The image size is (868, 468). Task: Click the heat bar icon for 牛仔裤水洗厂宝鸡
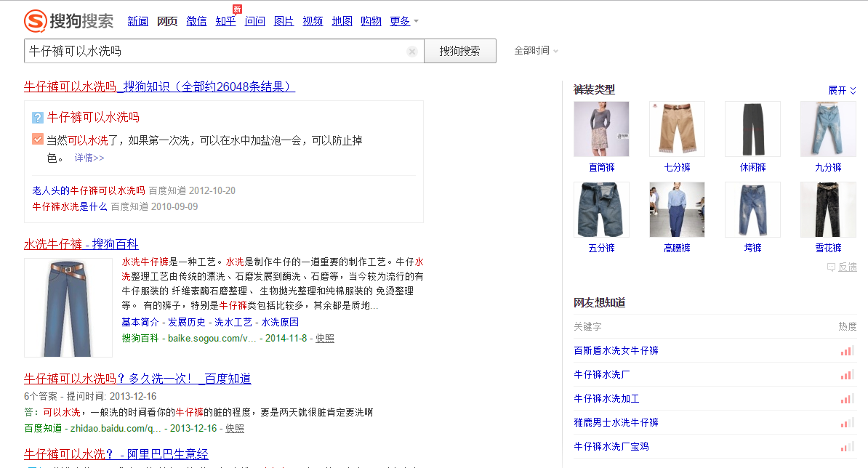point(847,446)
